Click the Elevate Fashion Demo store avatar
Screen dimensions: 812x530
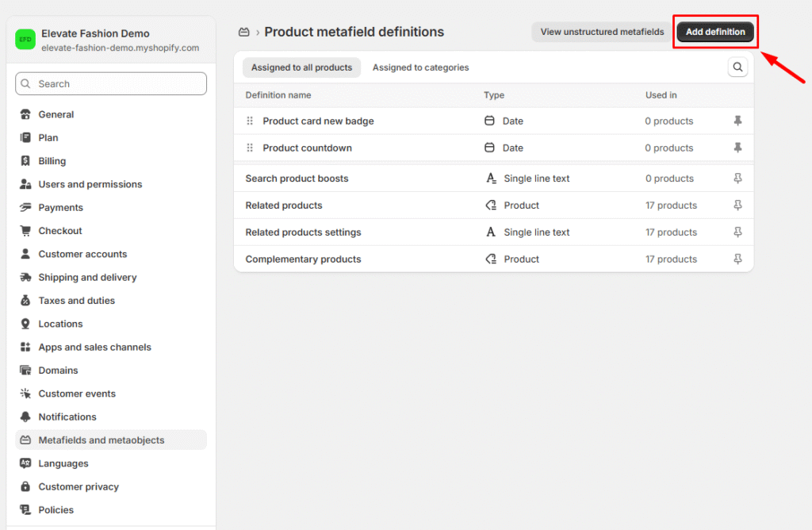click(x=25, y=40)
